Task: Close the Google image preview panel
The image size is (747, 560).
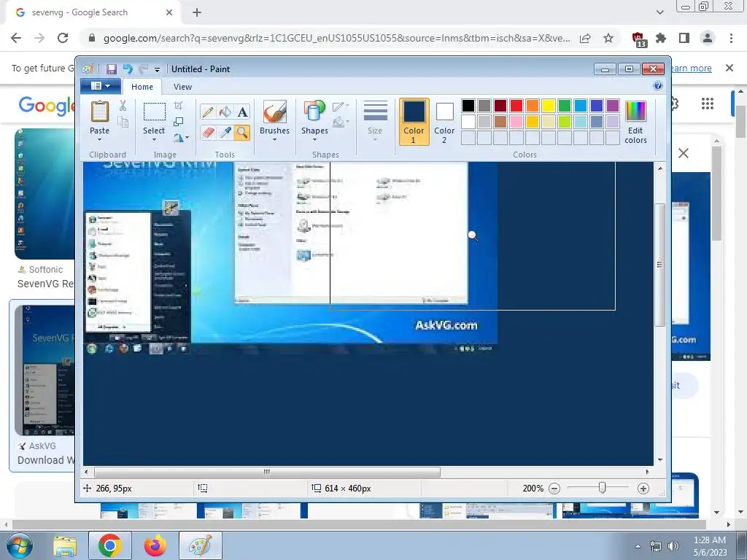Action: 683,153
